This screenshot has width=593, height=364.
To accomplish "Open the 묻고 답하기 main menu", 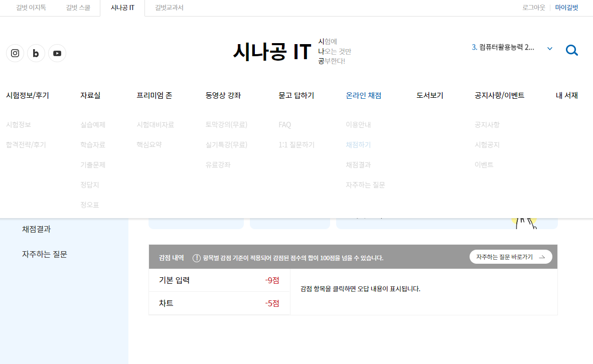I will tap(296, 95).
